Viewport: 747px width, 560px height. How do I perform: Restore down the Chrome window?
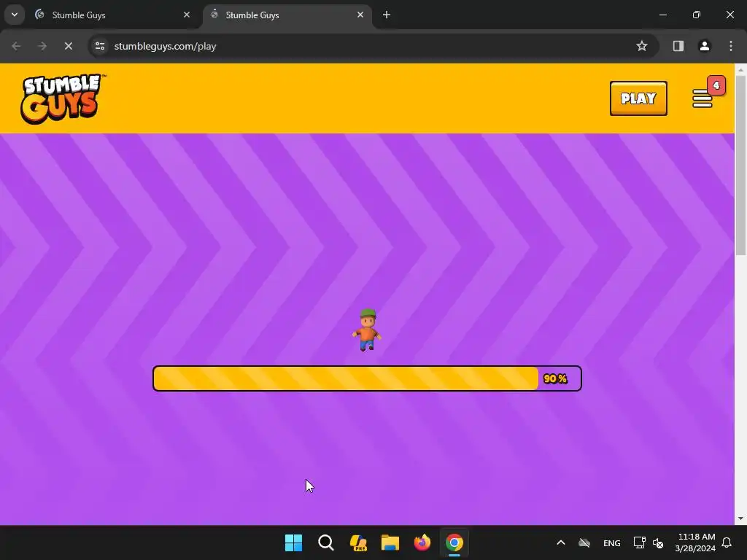[696, 15]
